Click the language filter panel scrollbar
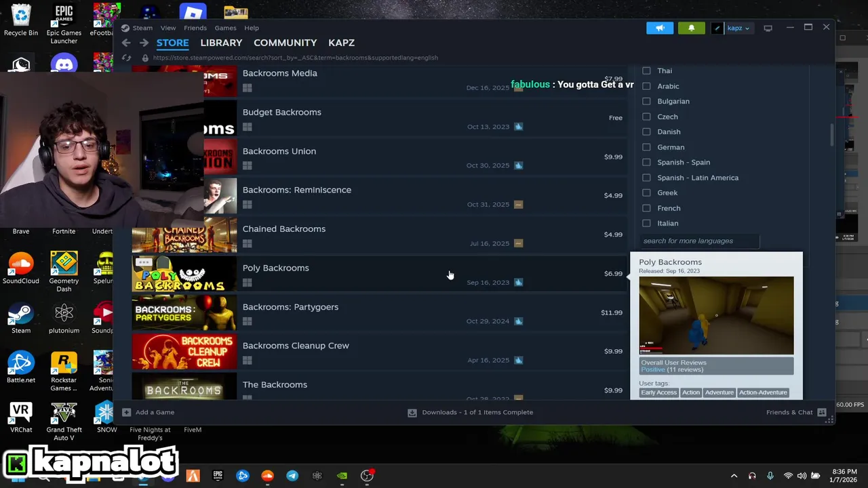 [x=832, y=134]
